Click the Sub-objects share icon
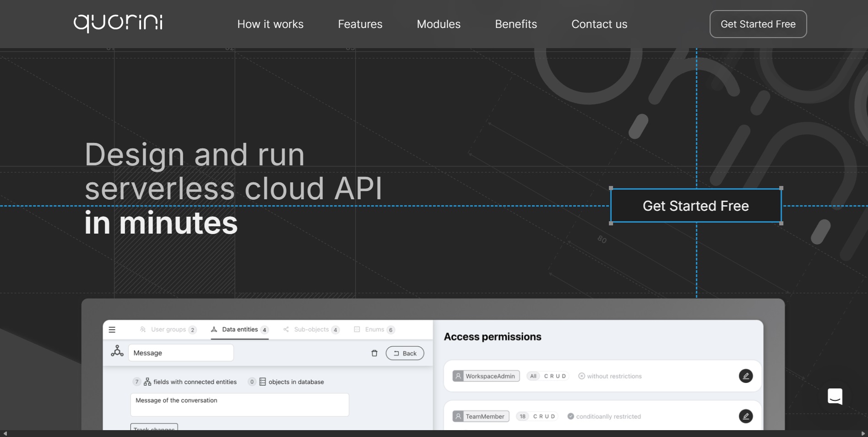The height and width of the screenshot is (437, 868). (286, 329)
